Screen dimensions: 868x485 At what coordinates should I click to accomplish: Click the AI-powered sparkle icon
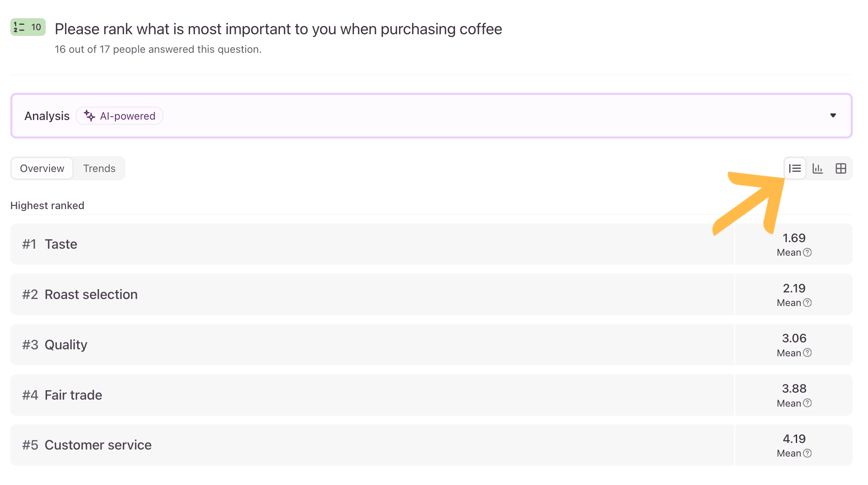89,115
